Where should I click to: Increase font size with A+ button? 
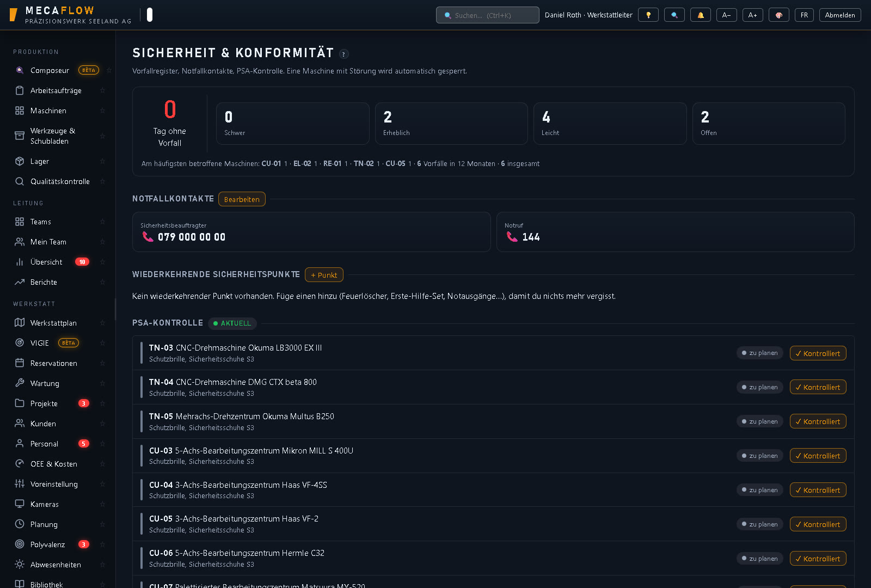(x=753, y=15)
